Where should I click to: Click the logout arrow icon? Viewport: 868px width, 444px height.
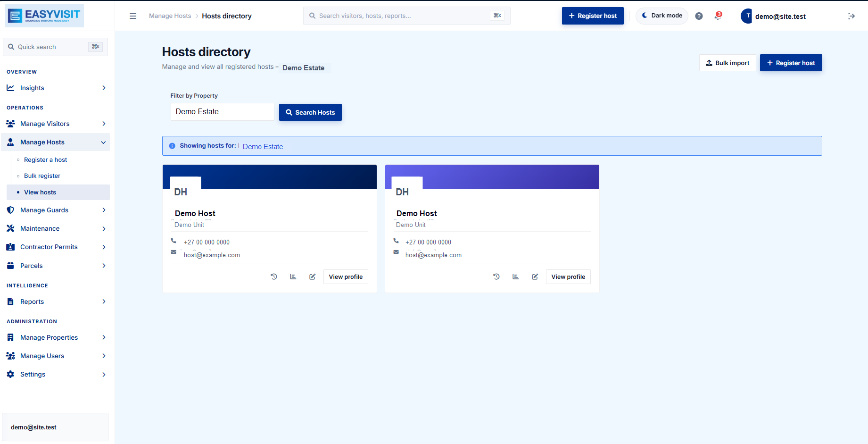point(851,16)
